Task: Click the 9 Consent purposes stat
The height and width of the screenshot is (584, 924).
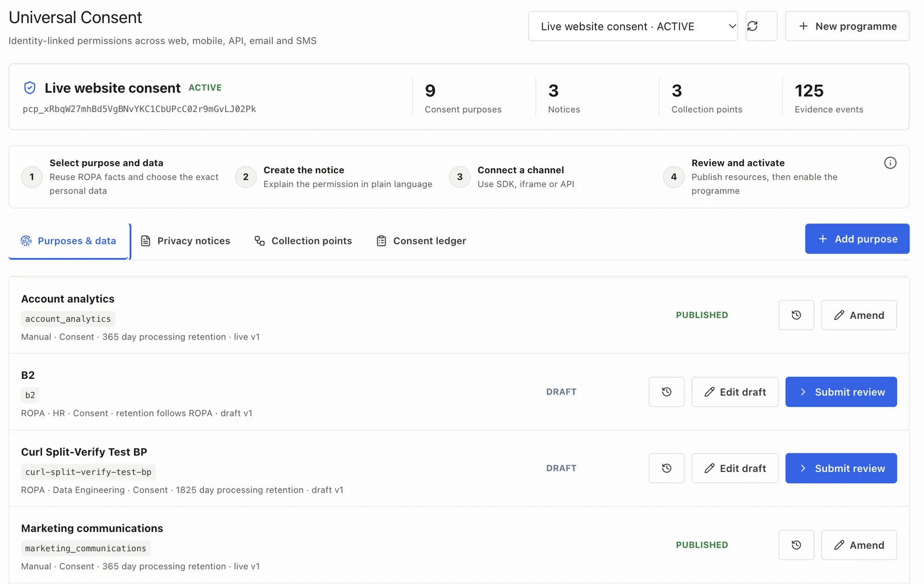Action: (463, 99)
